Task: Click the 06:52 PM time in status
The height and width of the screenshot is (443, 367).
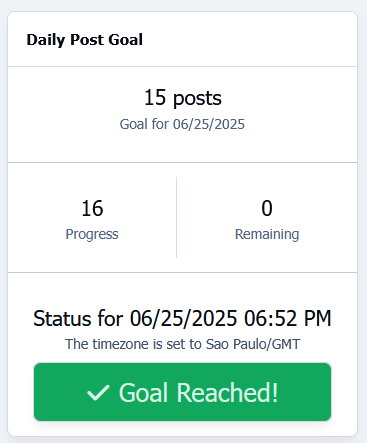Action: tap(288, 318)
